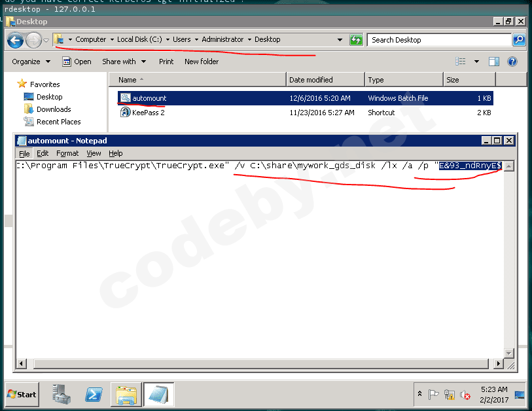
Task: Click the greyed-out Forward arrow in Explorer
Action: pos(33,41)
